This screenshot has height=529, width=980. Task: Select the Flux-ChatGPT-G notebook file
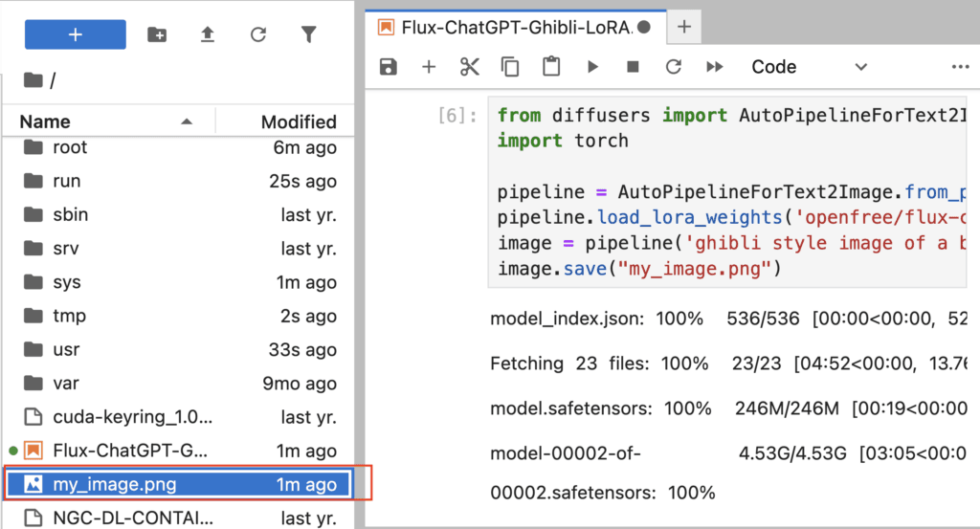(179, 451)
